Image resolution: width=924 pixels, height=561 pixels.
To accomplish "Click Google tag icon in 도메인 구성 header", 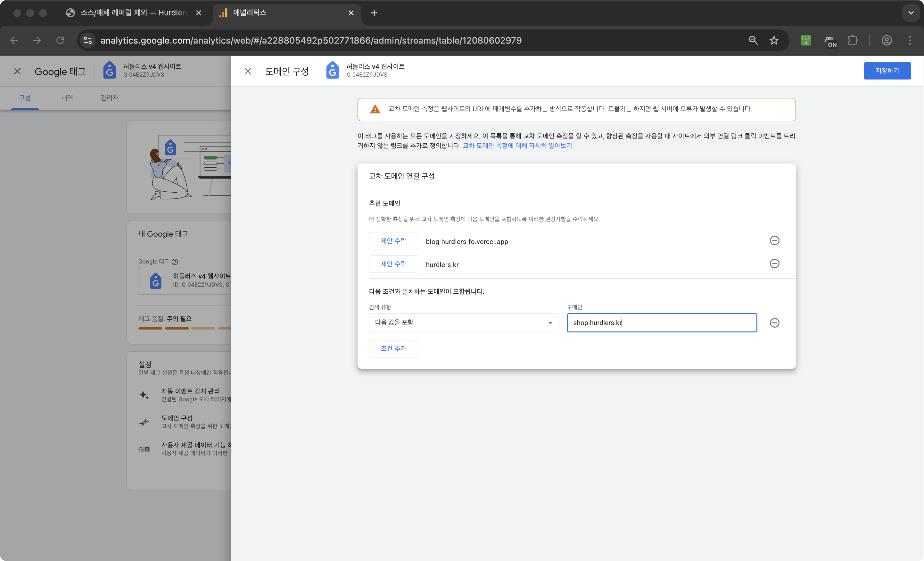I will pyautogui.click(x=332, y=71).
